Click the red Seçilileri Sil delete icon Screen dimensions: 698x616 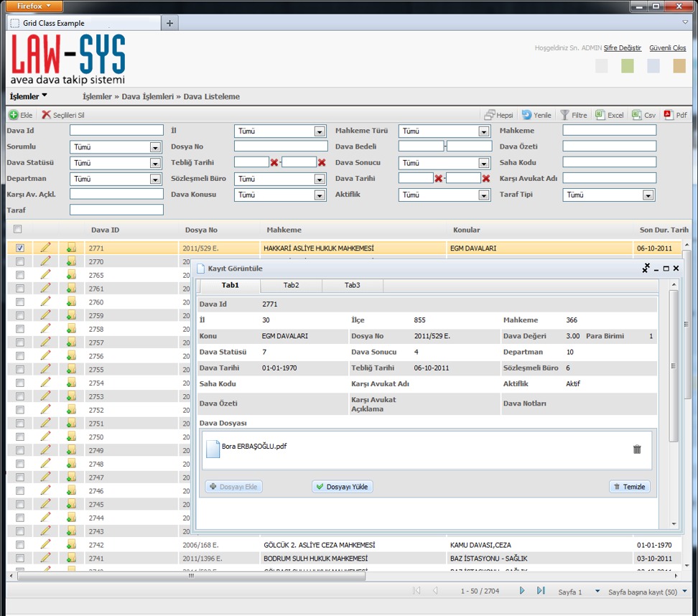click(x=46, y=115)
